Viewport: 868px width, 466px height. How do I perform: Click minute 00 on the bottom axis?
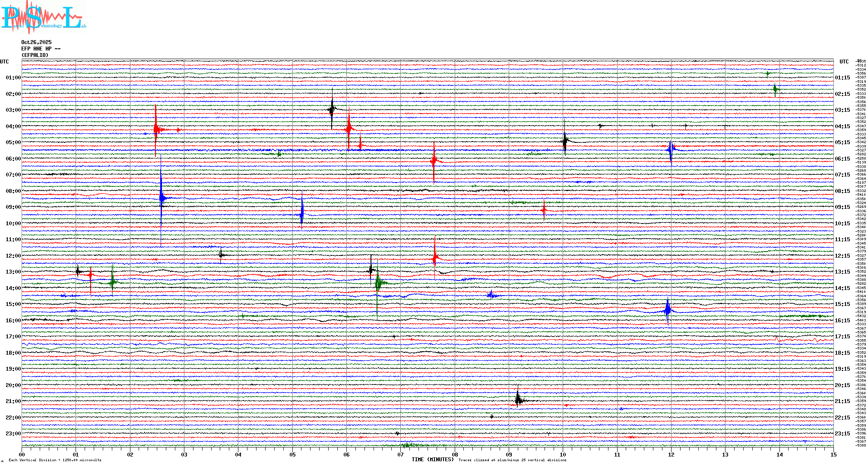coord(22,455)
